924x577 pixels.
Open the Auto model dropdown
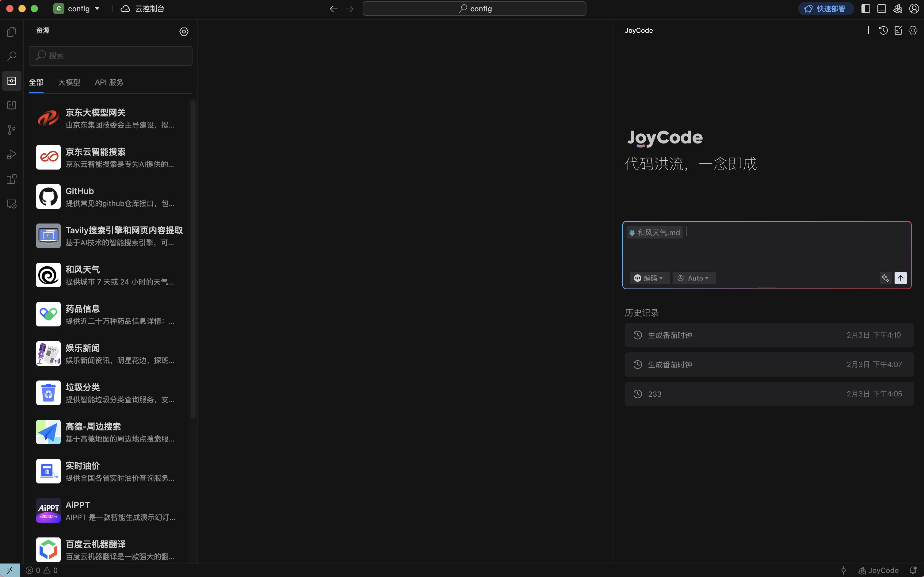click(694, 278)
